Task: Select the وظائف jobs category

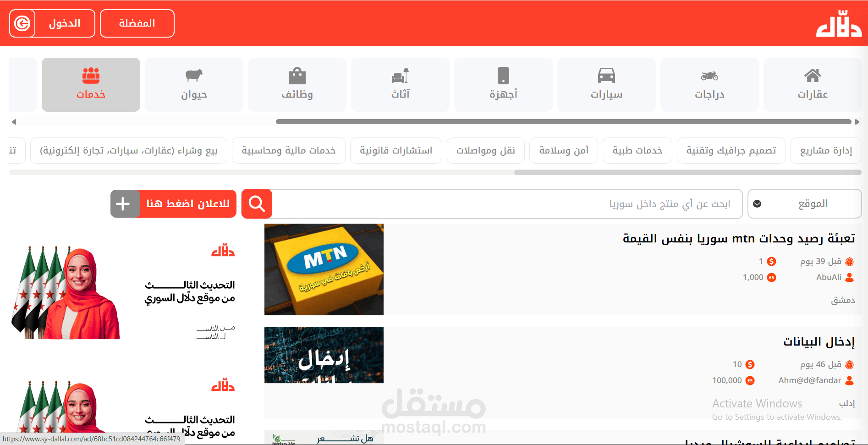Action: (297, 85)
